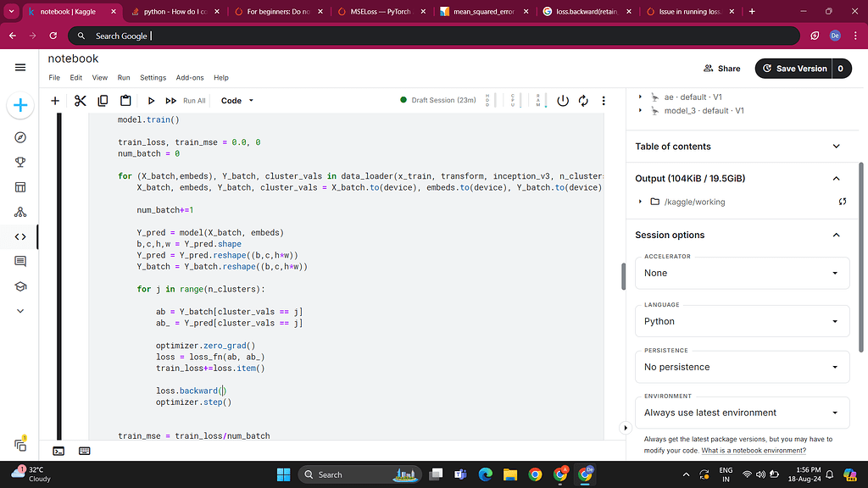Screen dimensions: 868x488
Task: Click Run All button
Action: pyautogui.click(x=194, y=101)
